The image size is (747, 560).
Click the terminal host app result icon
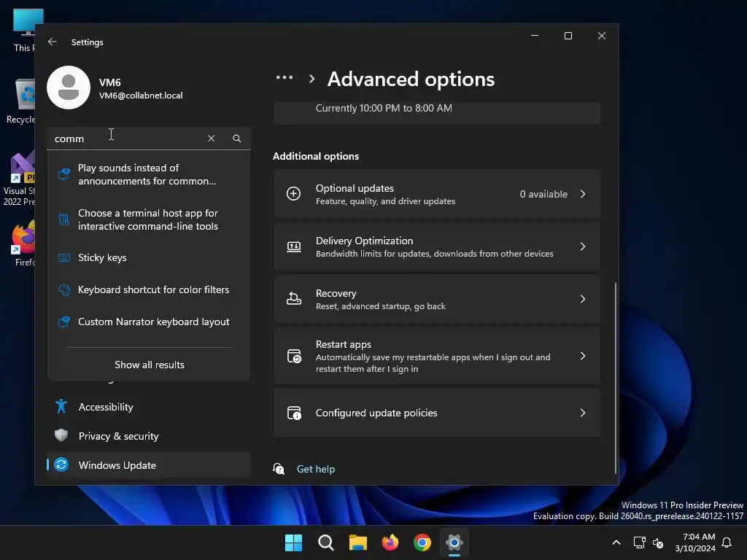[64, 219]
